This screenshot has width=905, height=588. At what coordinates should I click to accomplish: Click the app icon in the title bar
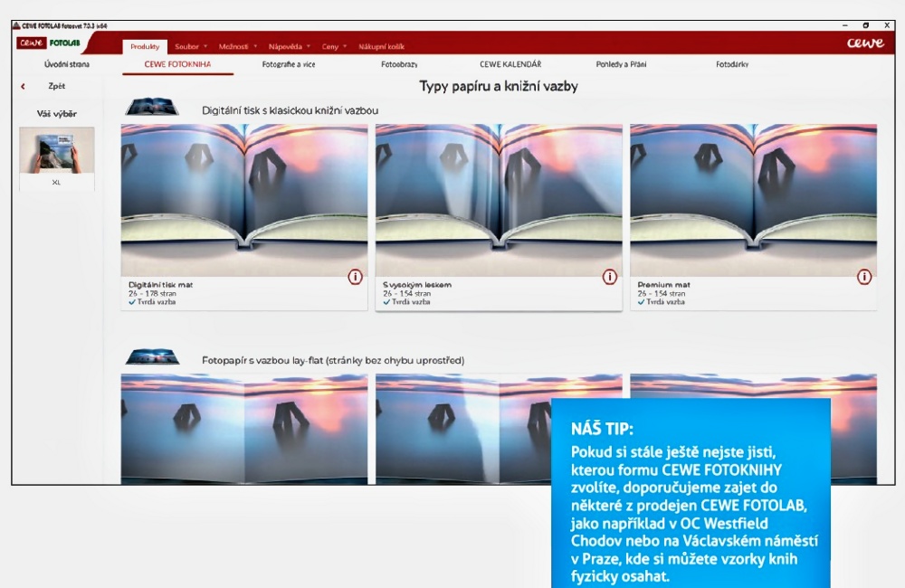click(16, 25)
